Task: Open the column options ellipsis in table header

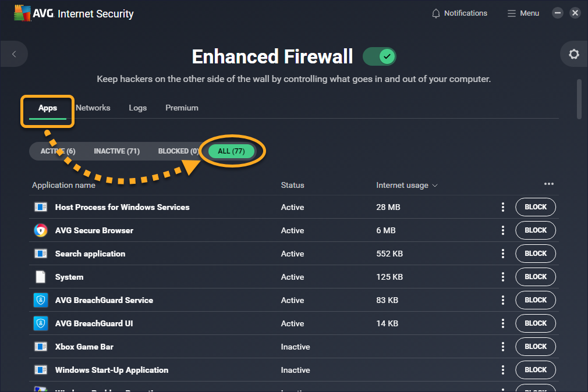Action: (549, 184)
